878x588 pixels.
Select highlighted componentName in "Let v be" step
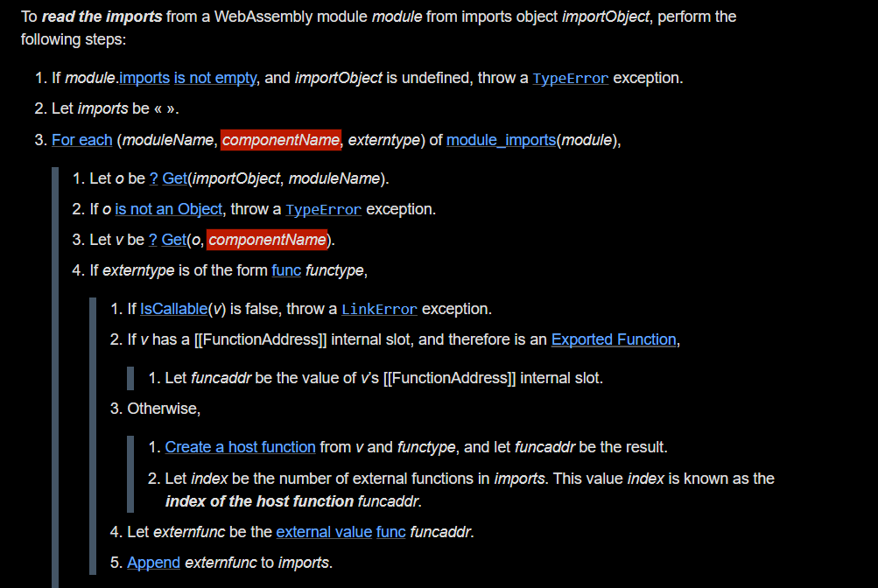click(267, 240)
